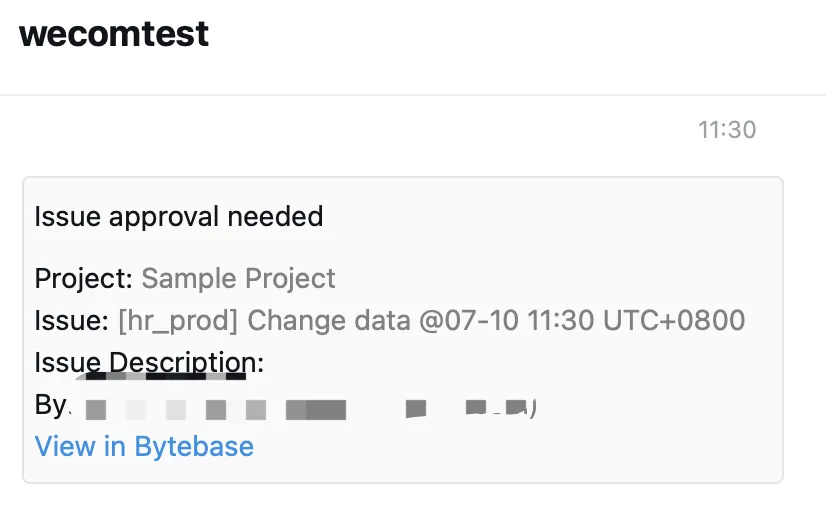Image resolution: width=826 pixels, height=506 pixels.
Task: Open the View in Bytebase link
Action: pyautogui.click(x=144, y=446)
